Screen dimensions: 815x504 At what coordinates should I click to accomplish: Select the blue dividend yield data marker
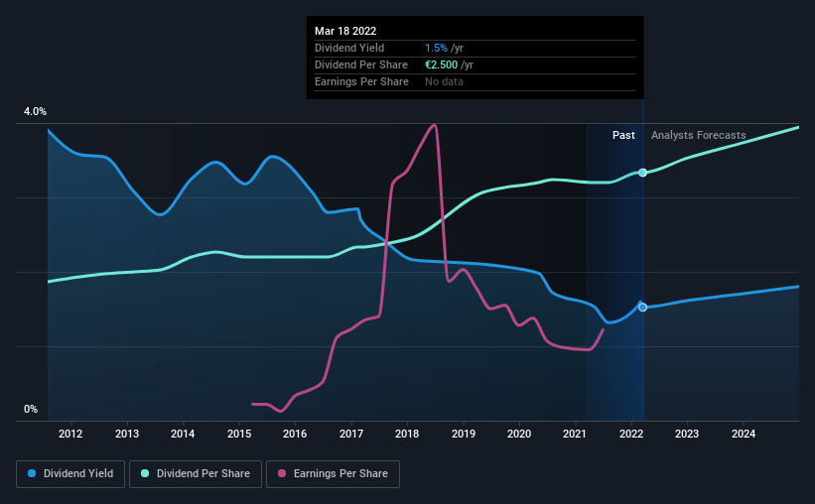(643, 308)
